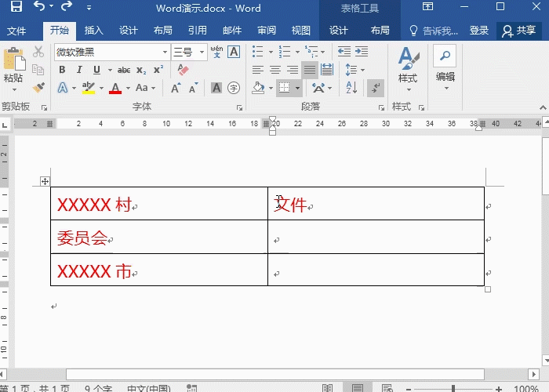Screen dimensions: 549x392
Task: Open the phonetic guide (wén) tool
Action: tap(216, 52)
